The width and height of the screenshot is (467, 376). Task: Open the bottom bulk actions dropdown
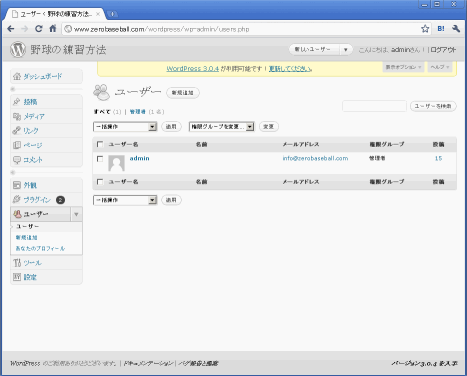tap(125, 200)
